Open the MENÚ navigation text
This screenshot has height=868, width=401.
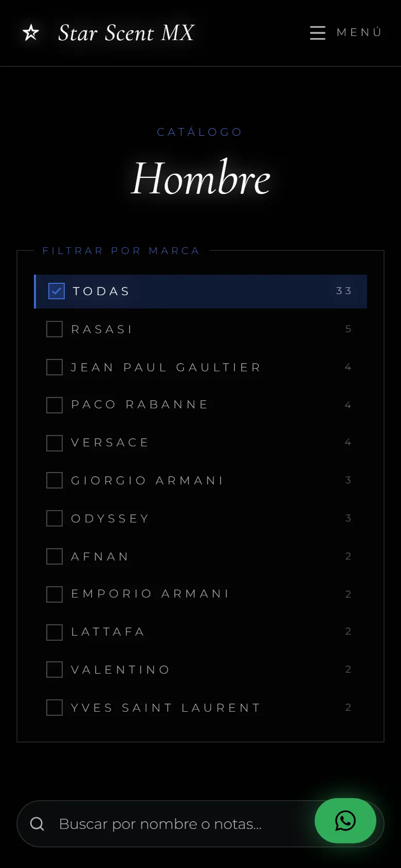click(x=359, y=32)
